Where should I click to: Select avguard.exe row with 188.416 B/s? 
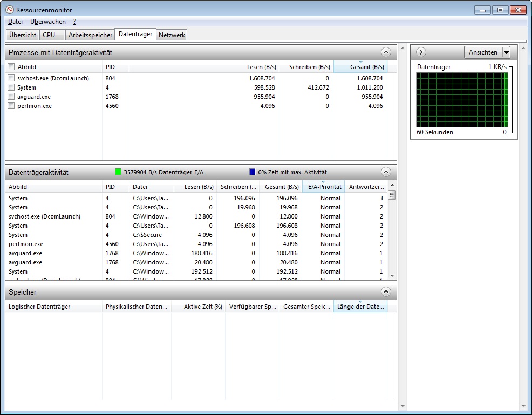[196, 253]
